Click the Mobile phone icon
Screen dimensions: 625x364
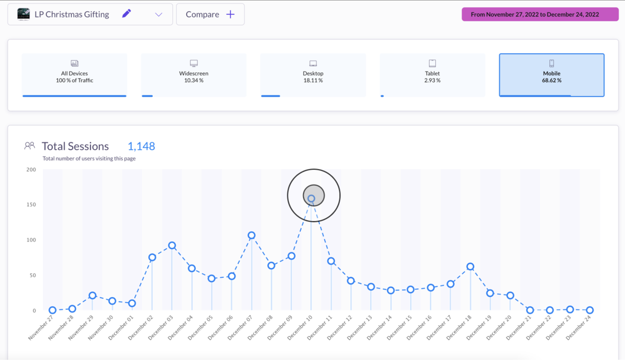(x=552, y=63)
